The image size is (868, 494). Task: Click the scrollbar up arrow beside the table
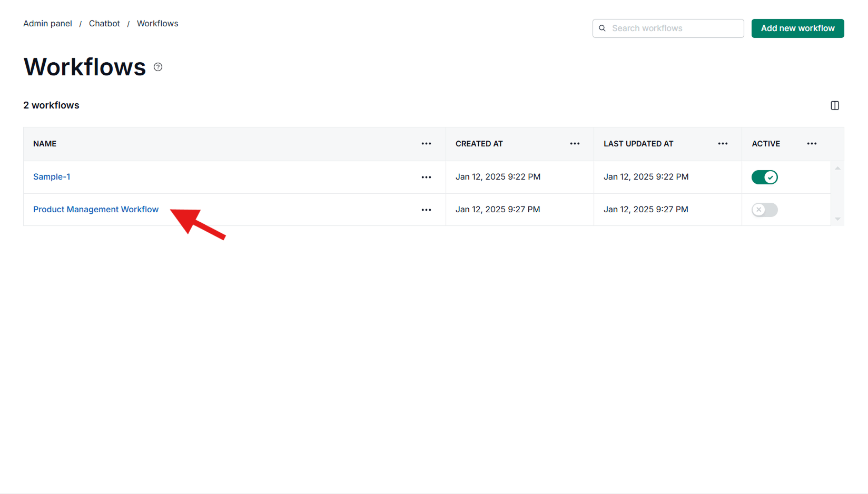[837, 167]
